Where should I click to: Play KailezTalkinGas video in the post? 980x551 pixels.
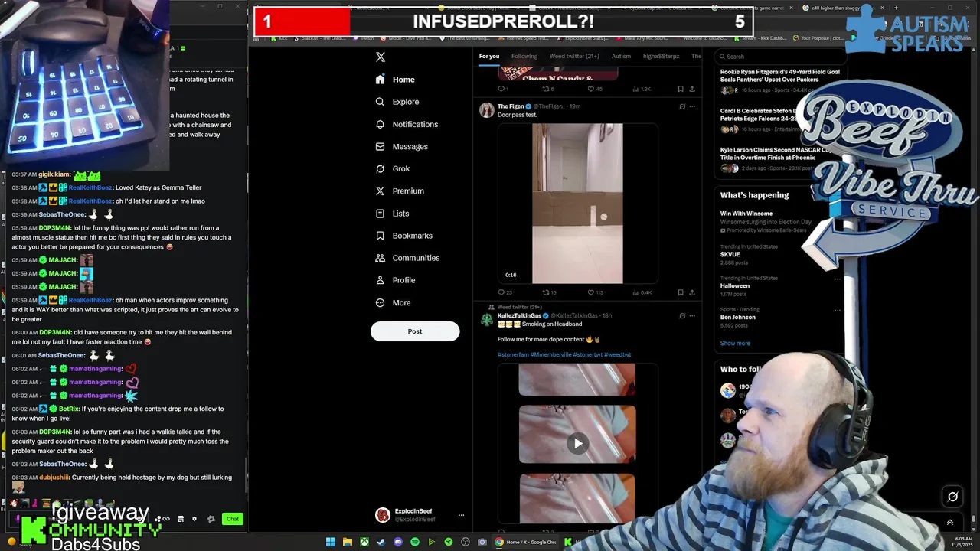coord(577,443)
